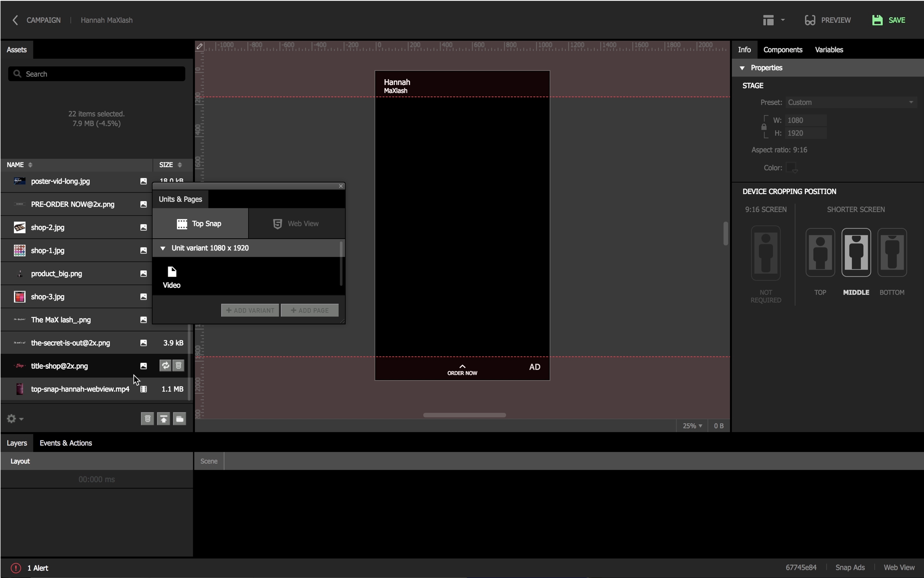The image size is (924, 578).
Task: Select the MIDDLE cropping position for shorter screens
Action: (856, 253)
